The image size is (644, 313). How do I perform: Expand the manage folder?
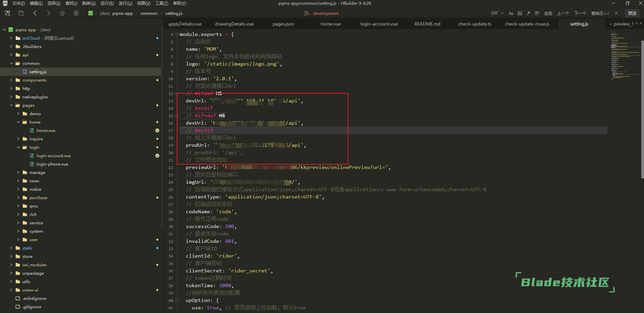(18, 173)
